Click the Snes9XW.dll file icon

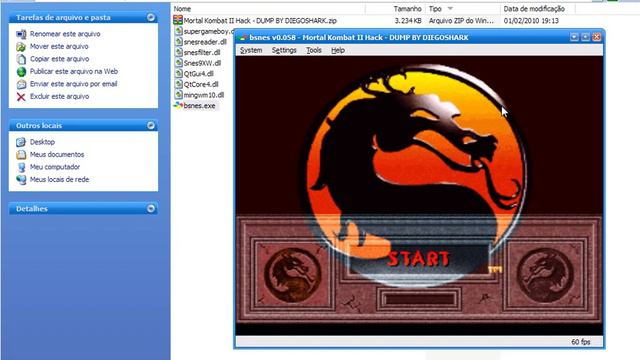pyautogui.click(x=178, y=63)
